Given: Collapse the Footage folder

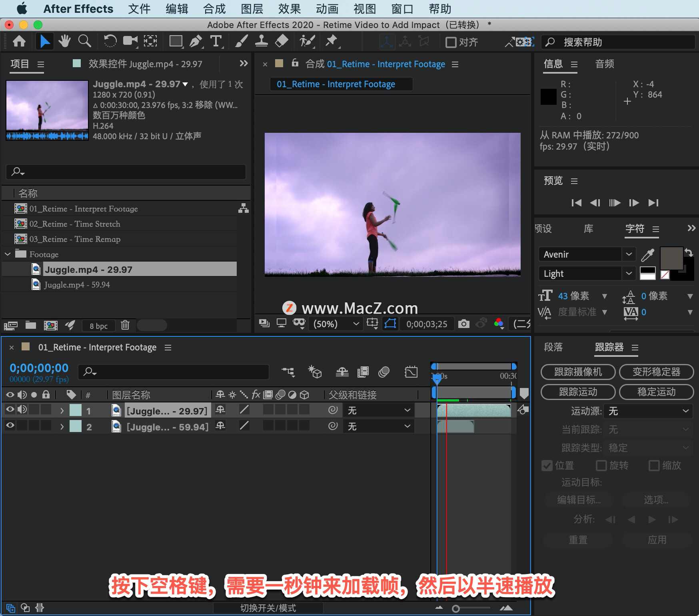Looking at the screenshot, I should point(8,254).
